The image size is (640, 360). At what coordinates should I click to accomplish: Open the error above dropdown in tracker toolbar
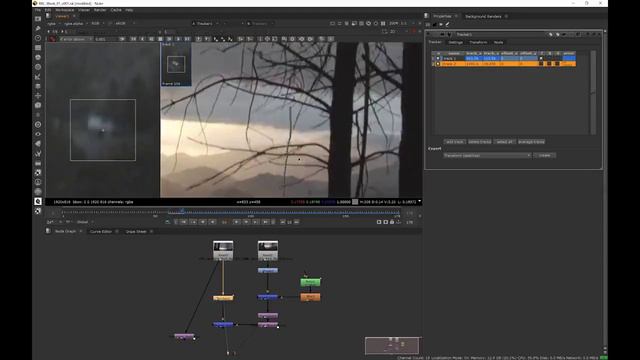(x=76, y=39)
